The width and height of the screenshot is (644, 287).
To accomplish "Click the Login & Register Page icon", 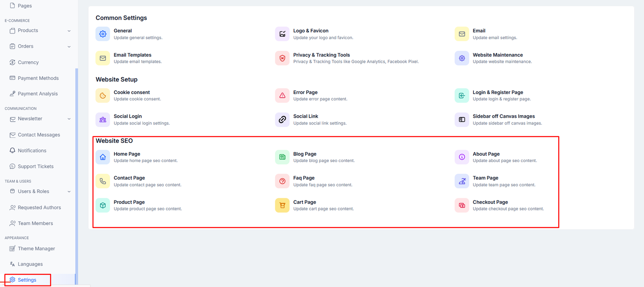I will point(462,96).
